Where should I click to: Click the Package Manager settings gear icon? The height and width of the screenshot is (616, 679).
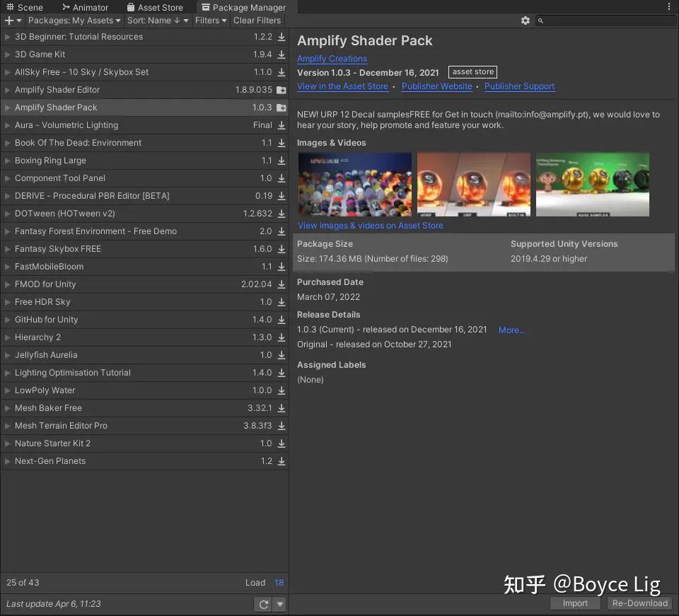[526, 21]
